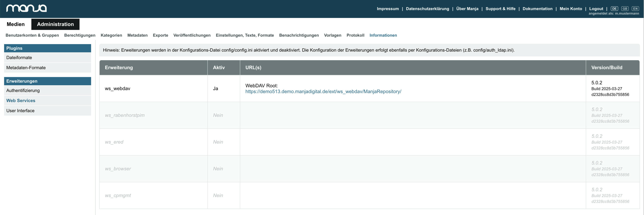
Task: Click version 5.0.2 of ws_webdav
Action: pos(597,83)
